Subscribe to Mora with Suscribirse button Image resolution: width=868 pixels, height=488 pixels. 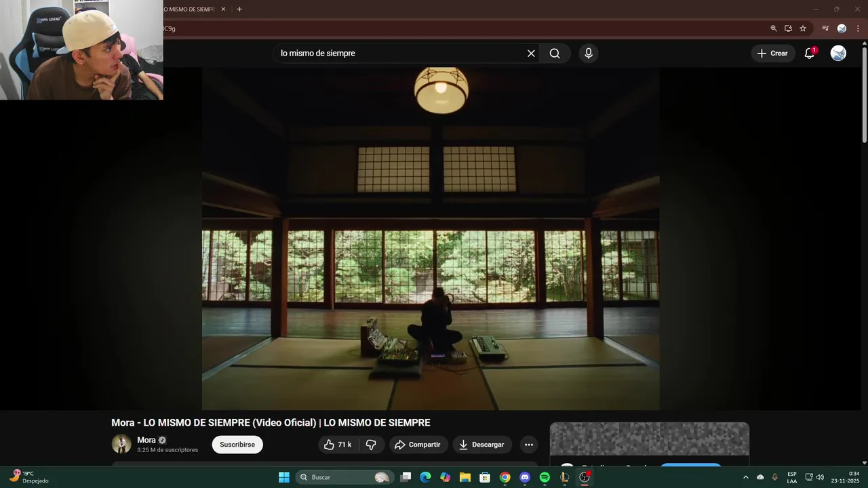237,445
